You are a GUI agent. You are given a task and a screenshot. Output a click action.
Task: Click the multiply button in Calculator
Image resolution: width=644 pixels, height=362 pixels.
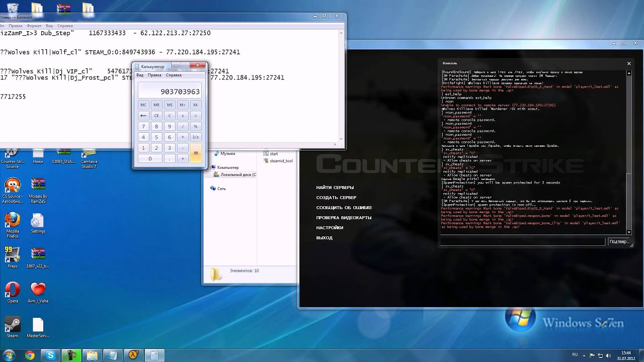click(x=183, y=137)
